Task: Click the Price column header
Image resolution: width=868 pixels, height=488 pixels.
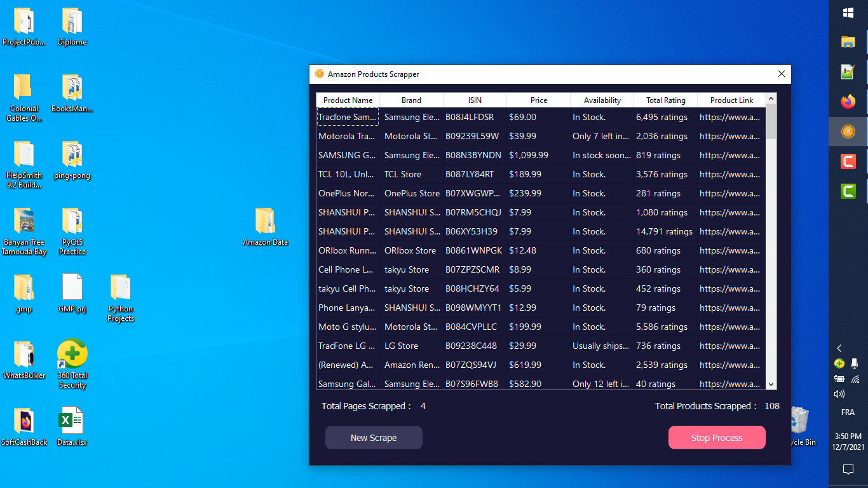Action: click(x=539, y=100)
